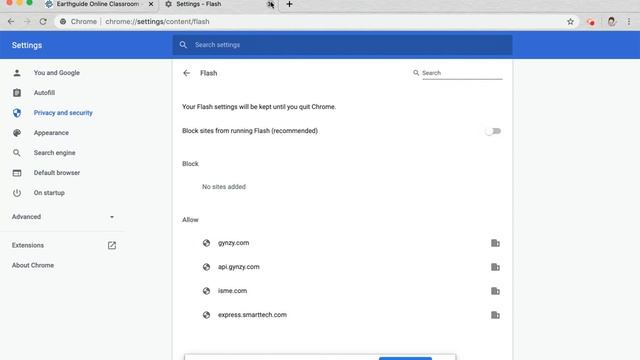Screen dimensions: 640x360
Task: Click the palette icon beside Appearance
Action: [17, 133]
